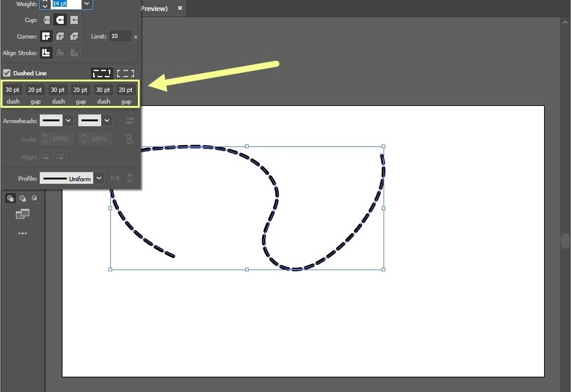The height and width of the screenshot is (392, 571).
Task: Open Edit Toolbar three-dots button
Action: coord(23,233)
